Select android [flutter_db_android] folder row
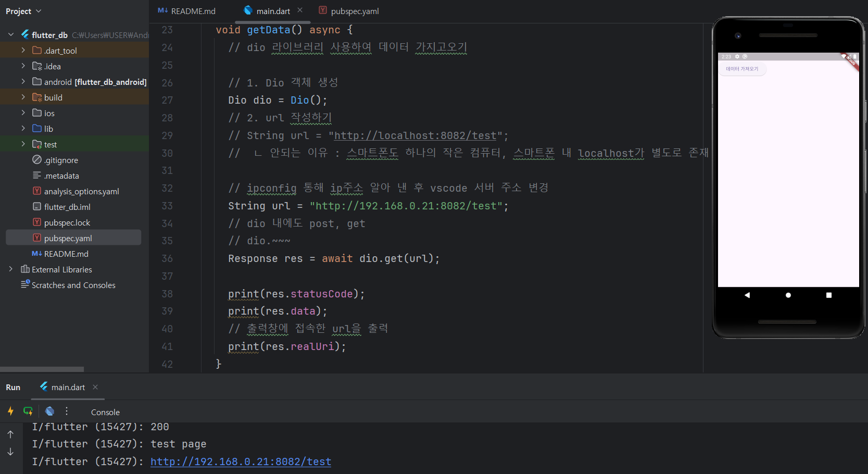 [74, 82]
